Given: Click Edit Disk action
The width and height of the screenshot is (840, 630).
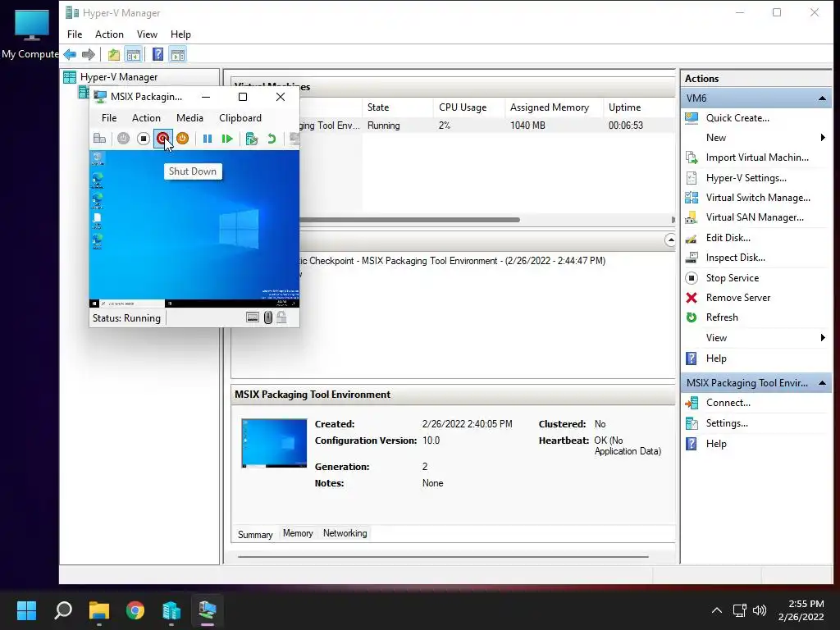Looking at the screenshot, I should [728, 238].
